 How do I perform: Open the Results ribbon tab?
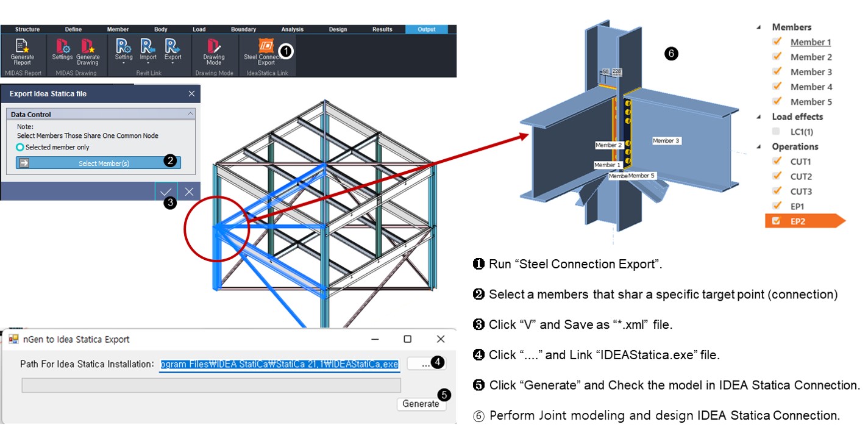(383, 29)
